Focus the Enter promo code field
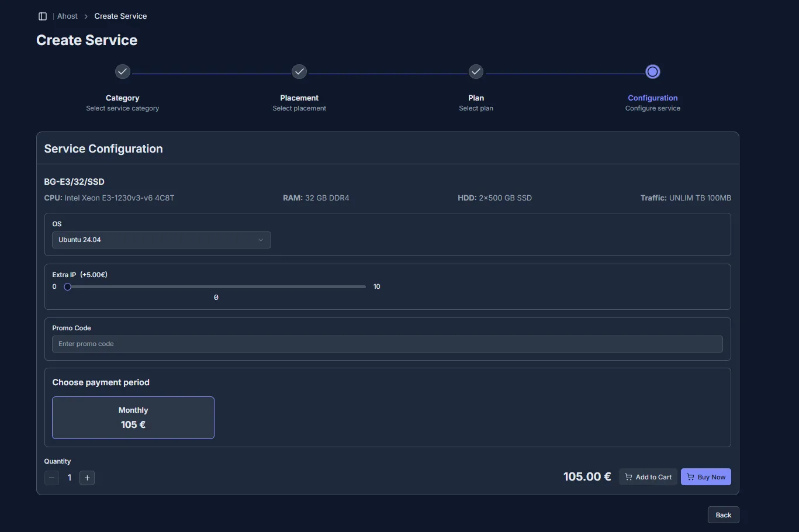The height and width of the screenshot is (532, 799). [387, 344]
